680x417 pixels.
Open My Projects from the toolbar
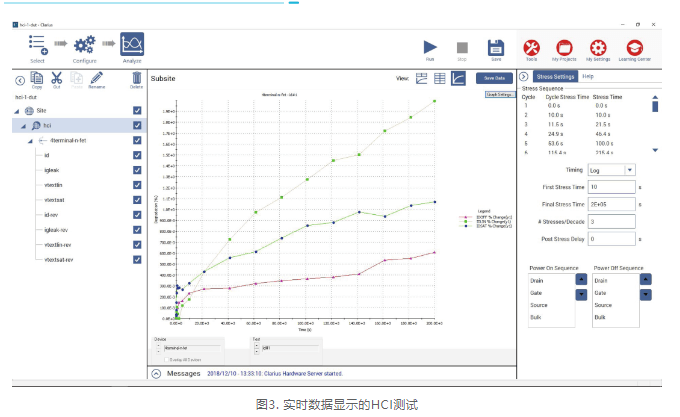pos(565,47)
